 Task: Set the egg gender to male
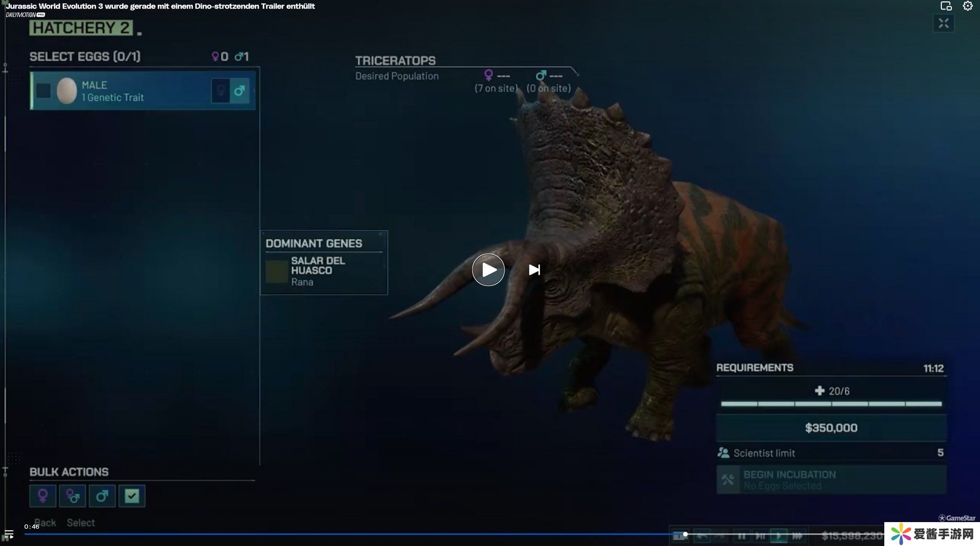coord(240,90)
